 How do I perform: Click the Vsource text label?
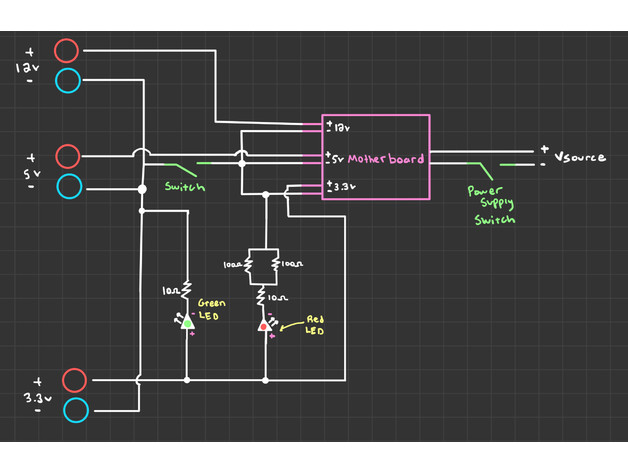(x=579, y=158)
